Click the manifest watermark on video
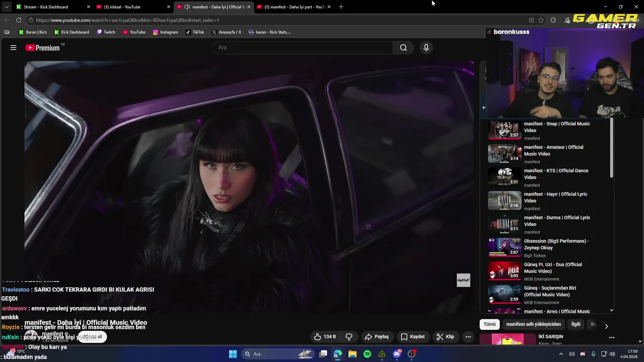644x362 pixels. [463, 280]
